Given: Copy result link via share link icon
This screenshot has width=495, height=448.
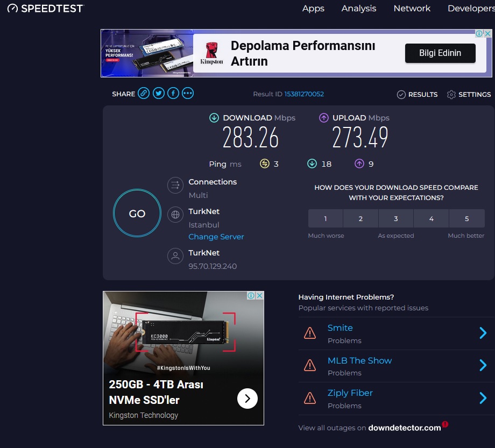Looking at the screenshot, I should (144, 94).
